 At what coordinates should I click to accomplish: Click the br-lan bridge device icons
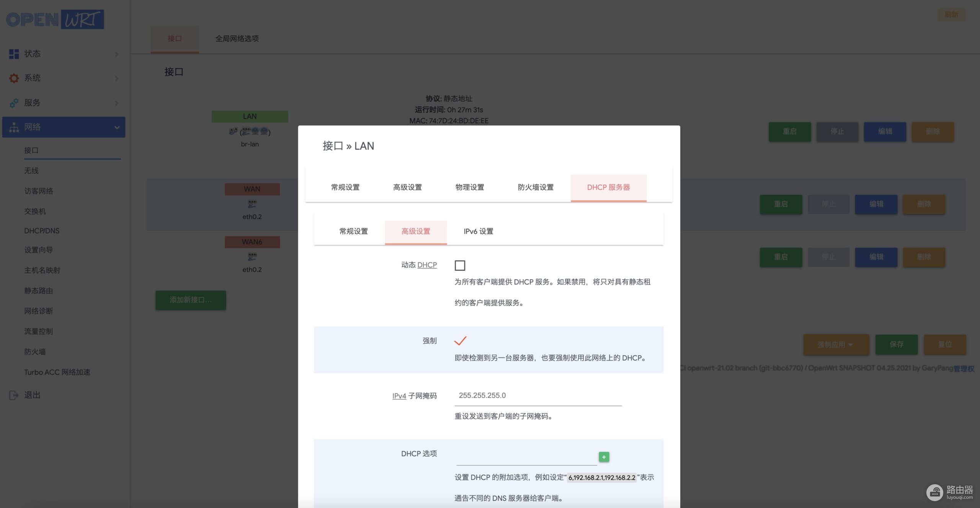coord(250,132)
